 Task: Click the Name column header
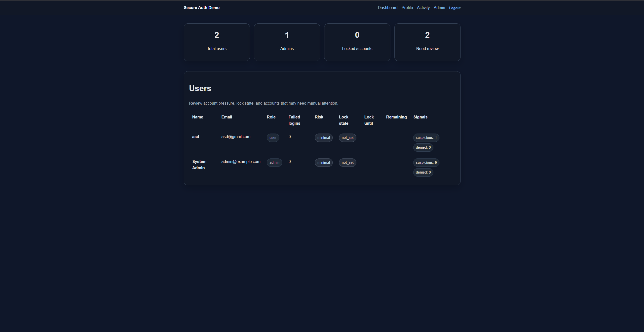[197, 117]
